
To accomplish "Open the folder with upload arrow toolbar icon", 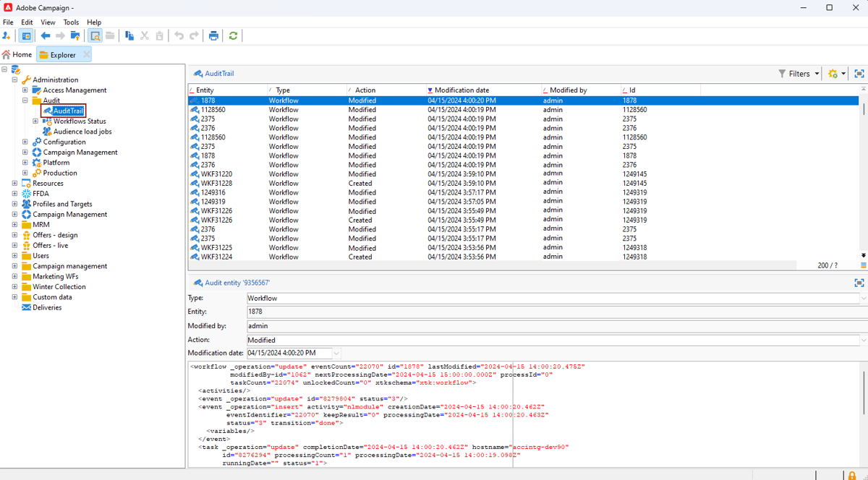I will point(75,35).
